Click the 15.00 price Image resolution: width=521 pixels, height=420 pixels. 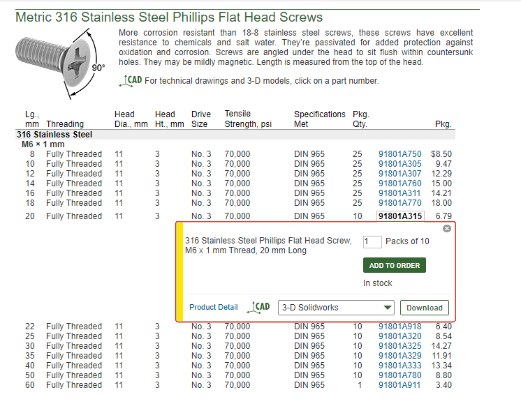click(441, 183)
